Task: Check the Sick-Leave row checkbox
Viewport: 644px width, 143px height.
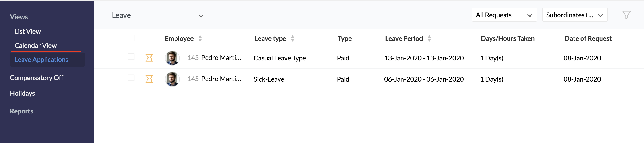Action: [131, 78]
